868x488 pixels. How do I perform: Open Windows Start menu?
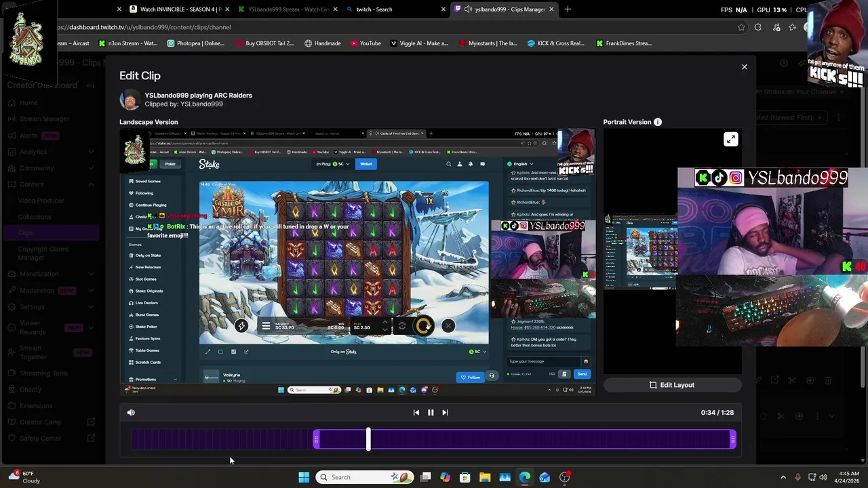pyautogui.click(x=304, y=477)
